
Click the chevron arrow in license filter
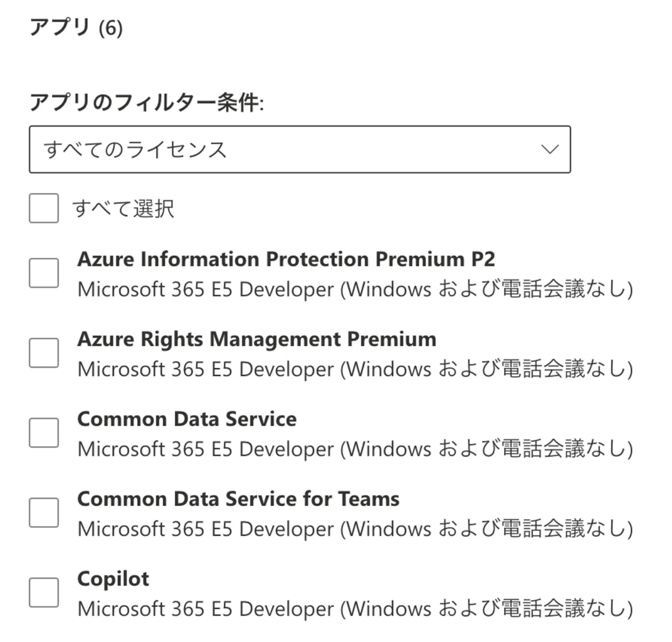tap(550, 150)
